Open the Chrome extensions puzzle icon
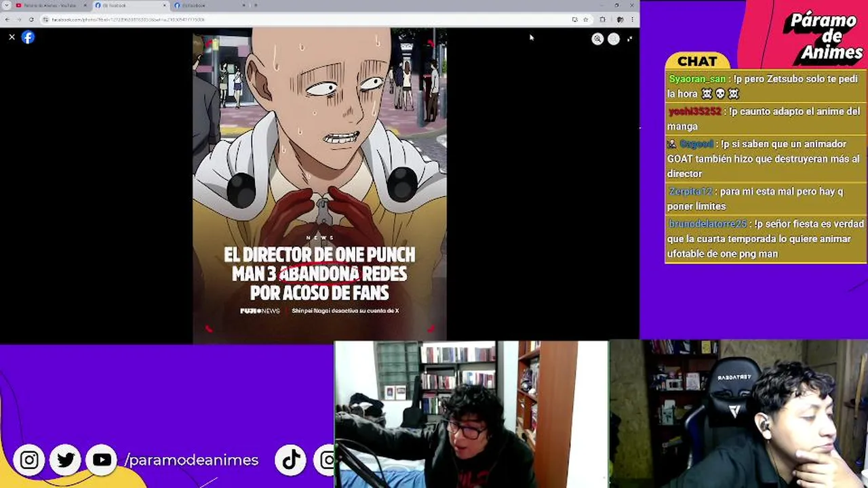The width and height of the screenshot is (868, 488). 602,20
